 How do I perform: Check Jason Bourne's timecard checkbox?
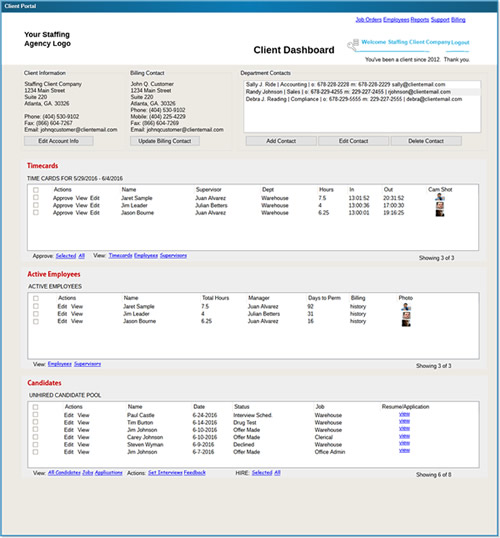coord(36,213)
